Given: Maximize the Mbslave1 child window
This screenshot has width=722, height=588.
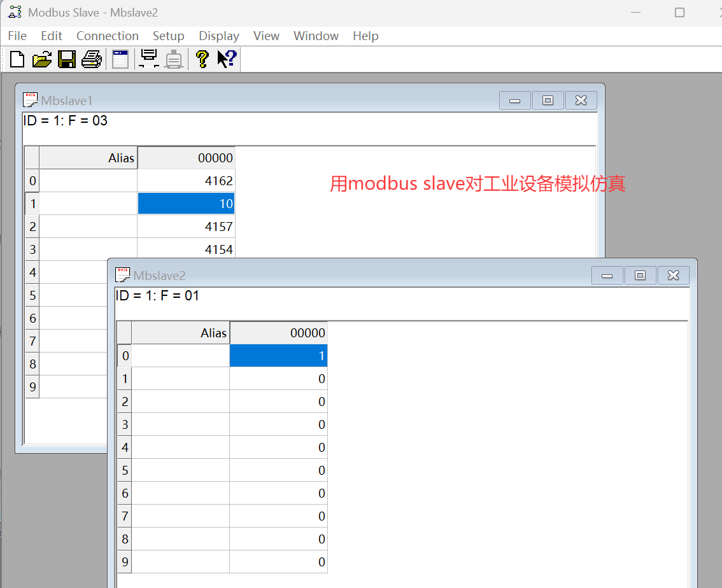Looking at the screenshot, I should coord(548,101).
